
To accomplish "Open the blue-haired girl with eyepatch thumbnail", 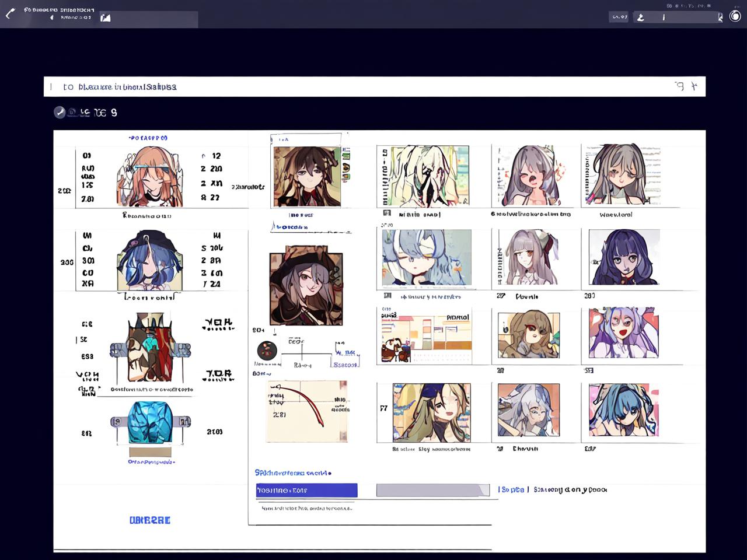I will 624,410.
